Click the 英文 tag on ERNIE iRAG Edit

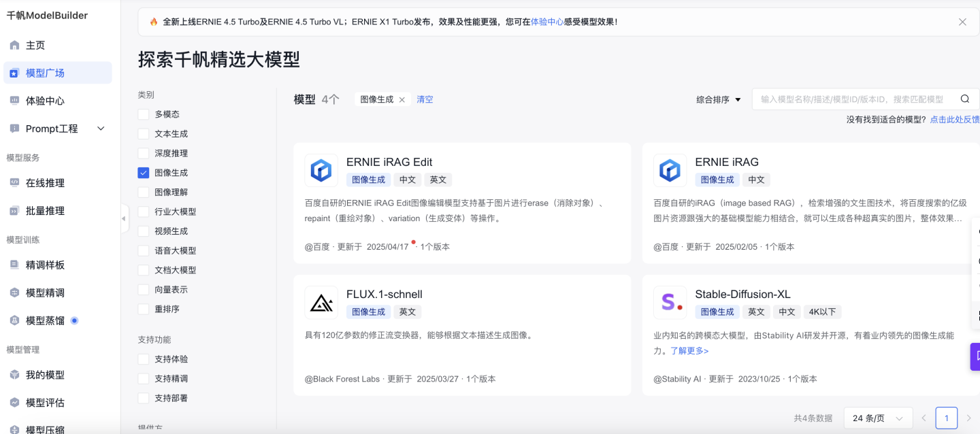[x=438, y=180]
